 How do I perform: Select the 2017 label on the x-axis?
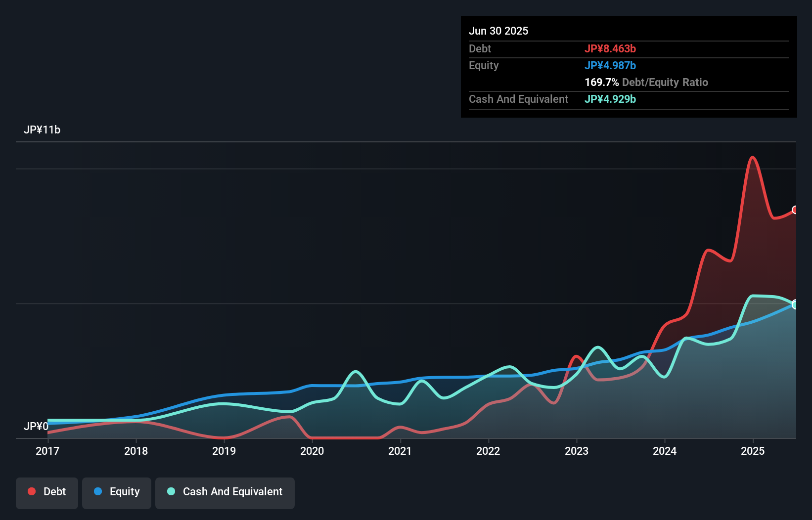click(47, 451)
